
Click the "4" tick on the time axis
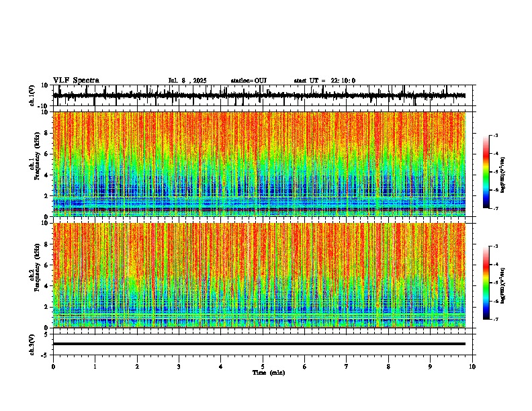click(x=221, y=367)
